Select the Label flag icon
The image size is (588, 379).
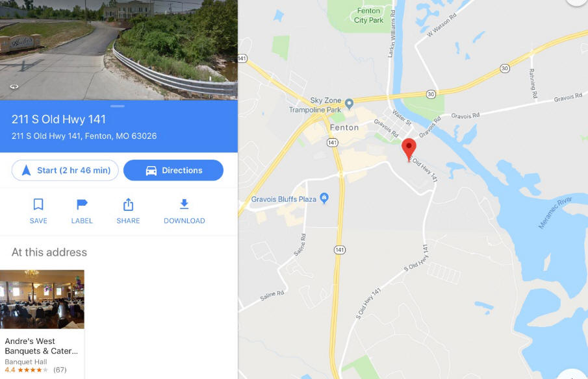(82, 204)
